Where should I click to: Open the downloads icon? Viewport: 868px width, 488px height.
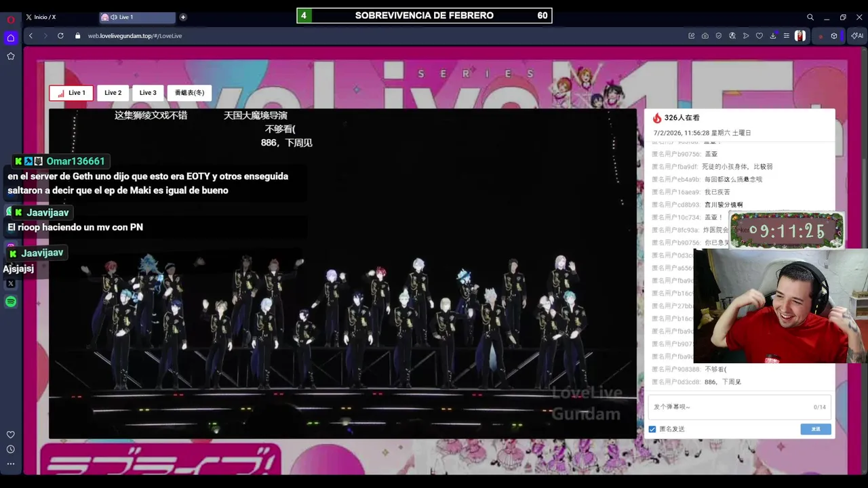[773, 36]
